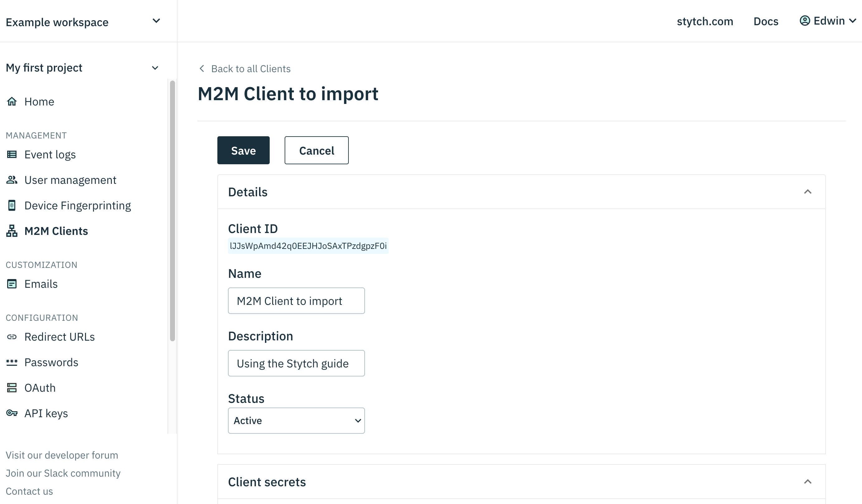Viewport: 862px width, 504px height.
Task: Open stytch.com link in header
Action: coord(705,21)
